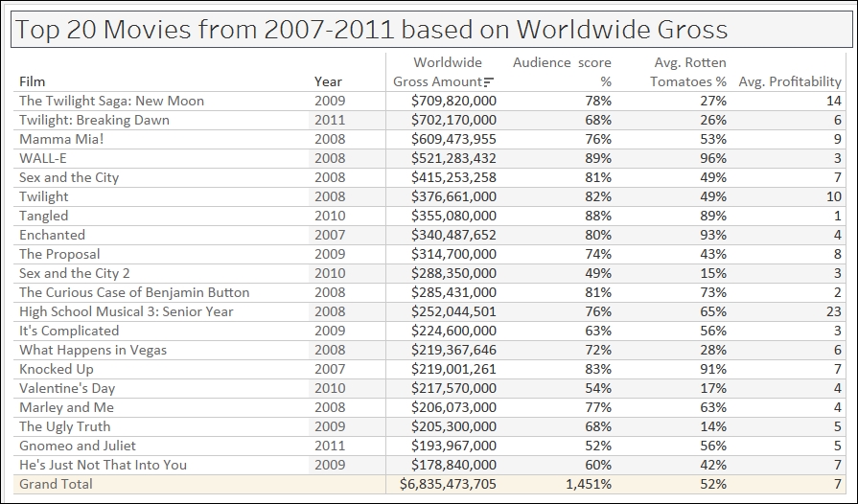The image size is (858, 504).
Task: Select the Film column header
Action: (x=33, y=81)
